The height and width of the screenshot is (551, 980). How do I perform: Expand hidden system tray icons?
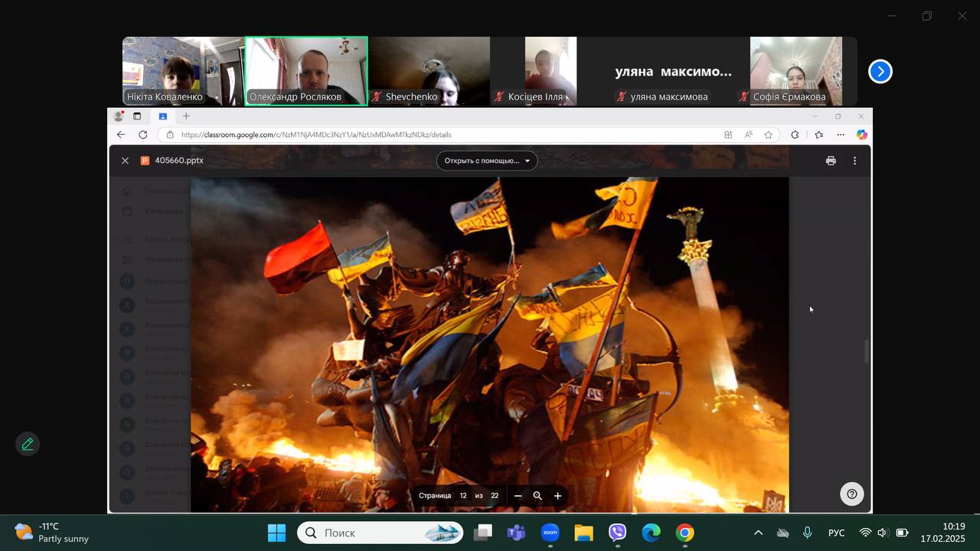click(x=758, y=533)
